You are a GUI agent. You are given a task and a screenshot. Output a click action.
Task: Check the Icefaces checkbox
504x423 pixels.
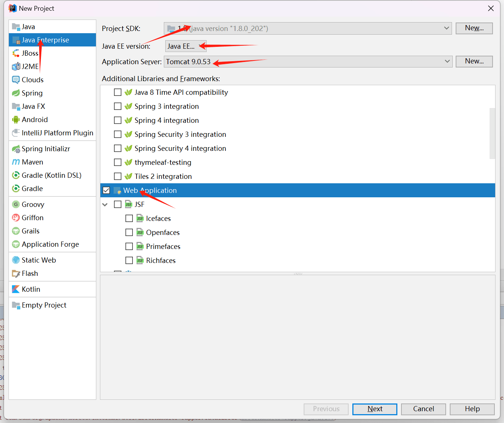click(129, 218)
